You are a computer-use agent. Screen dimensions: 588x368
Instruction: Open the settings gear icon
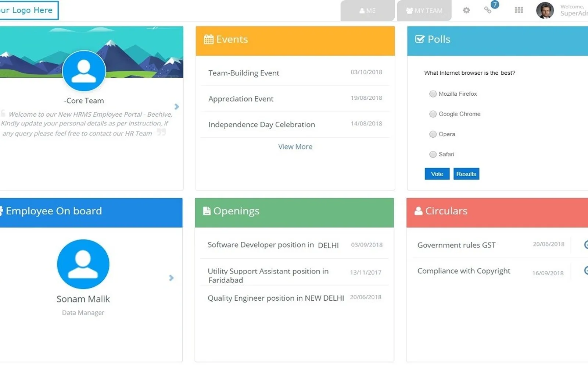[x=466, y=10]
